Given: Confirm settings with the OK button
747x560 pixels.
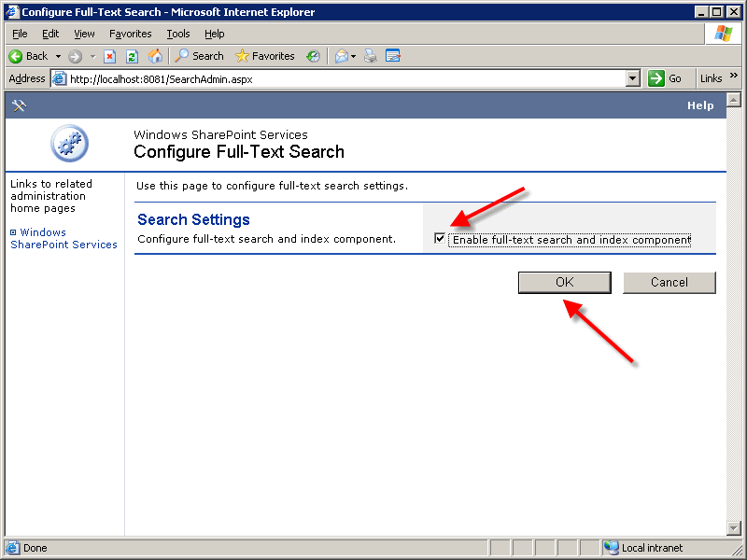Looking at the screenshot, I should [565, 283].
